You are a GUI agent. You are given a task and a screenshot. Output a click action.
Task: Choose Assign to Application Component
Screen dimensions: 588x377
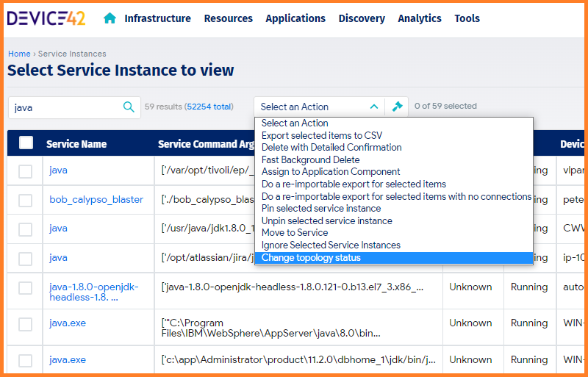tap(331, 172)
